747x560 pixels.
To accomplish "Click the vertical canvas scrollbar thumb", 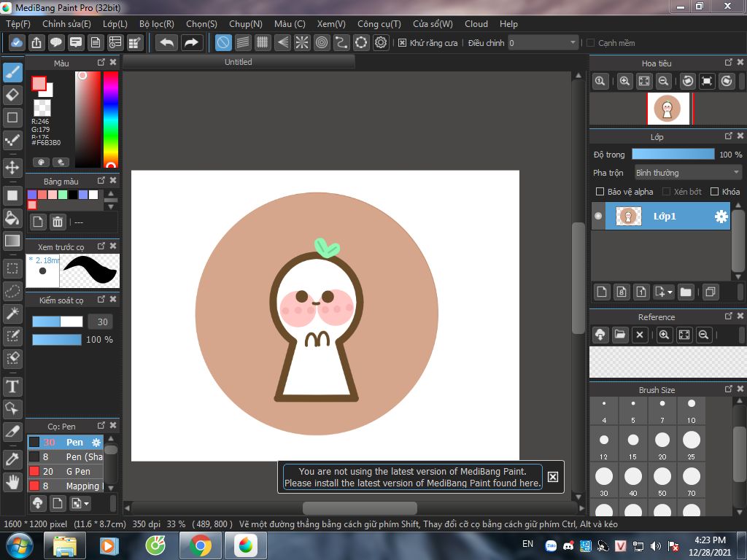I will [578, 278].
